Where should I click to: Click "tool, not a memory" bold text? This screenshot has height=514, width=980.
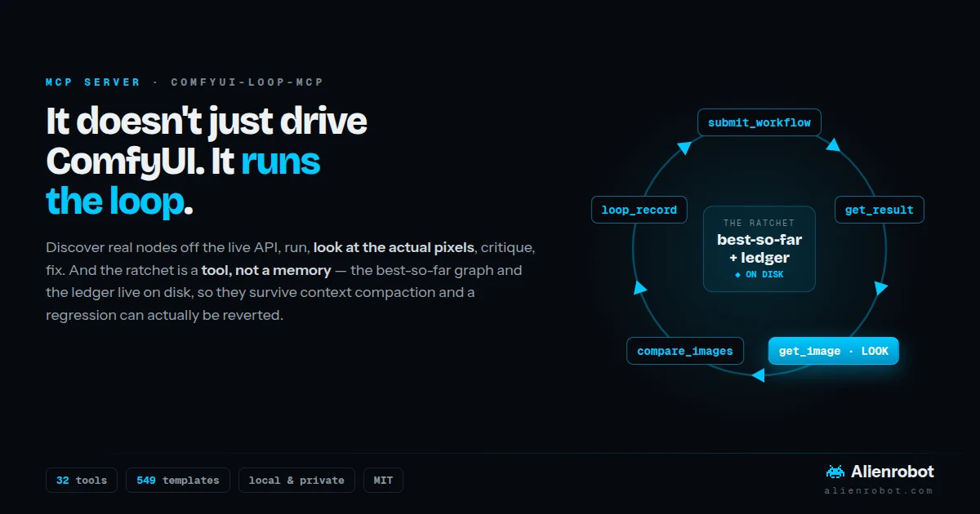pyautogui.click(x=266, y=269)
